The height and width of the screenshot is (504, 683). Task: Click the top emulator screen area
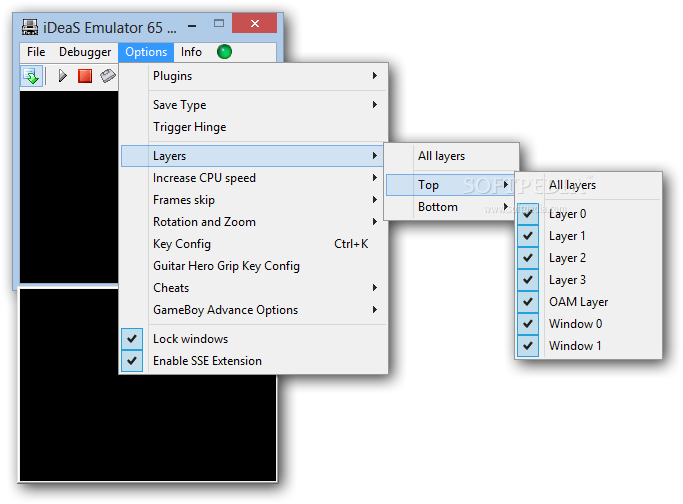[69, 187]
